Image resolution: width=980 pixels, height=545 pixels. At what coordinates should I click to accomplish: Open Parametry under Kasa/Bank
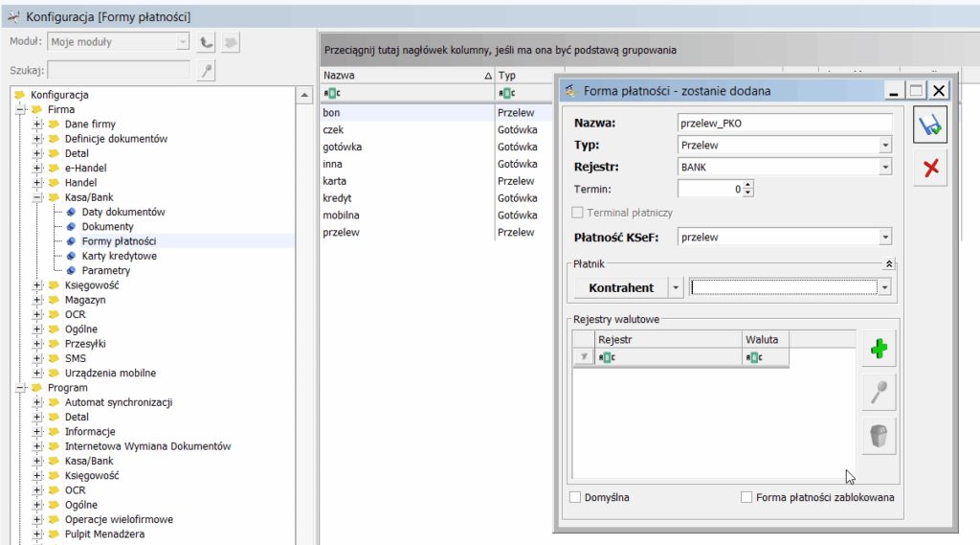point(105,270)
